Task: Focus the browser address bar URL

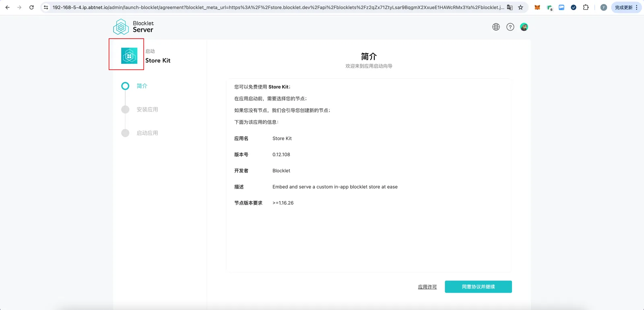Action: [278, 7]
